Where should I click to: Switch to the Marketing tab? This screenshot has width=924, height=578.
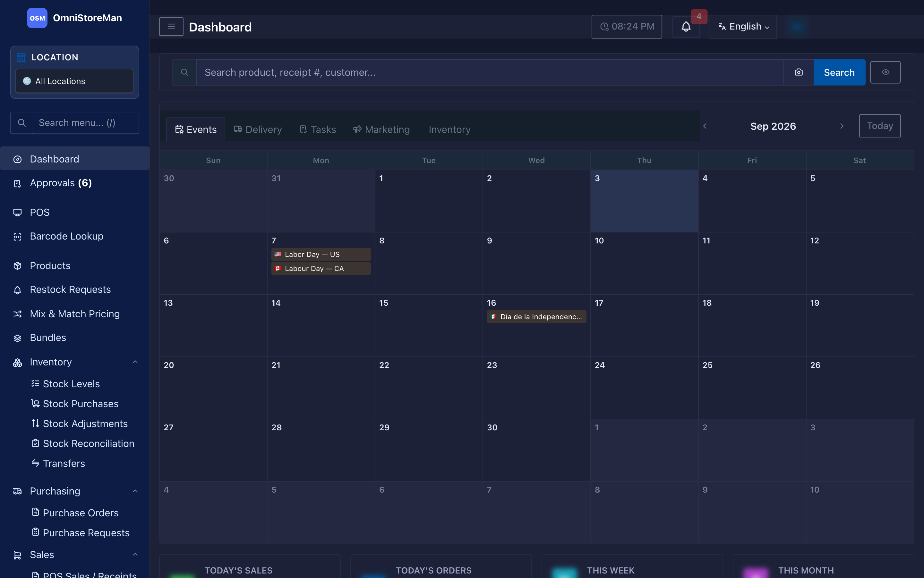(381, 130)
